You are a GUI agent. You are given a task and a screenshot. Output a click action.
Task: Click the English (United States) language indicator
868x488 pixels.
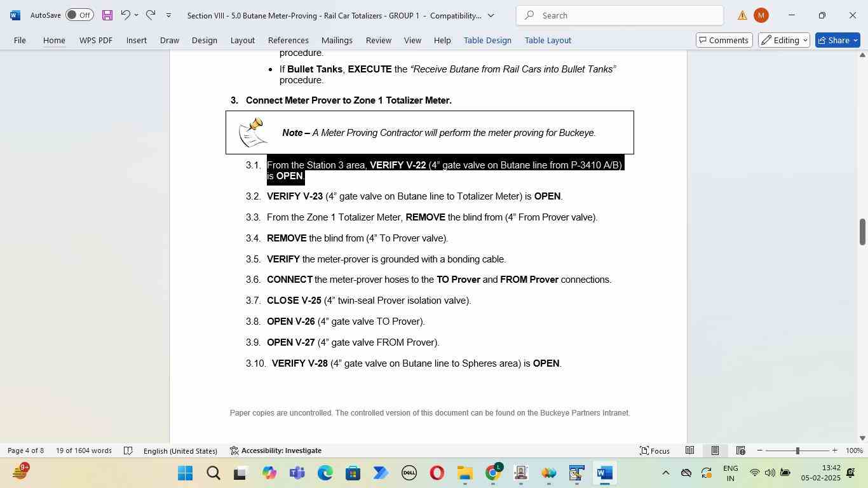(x=180, y=451)
